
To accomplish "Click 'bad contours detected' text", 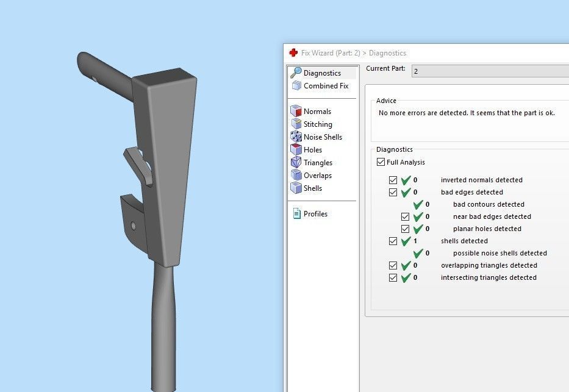I will point(488,204).
